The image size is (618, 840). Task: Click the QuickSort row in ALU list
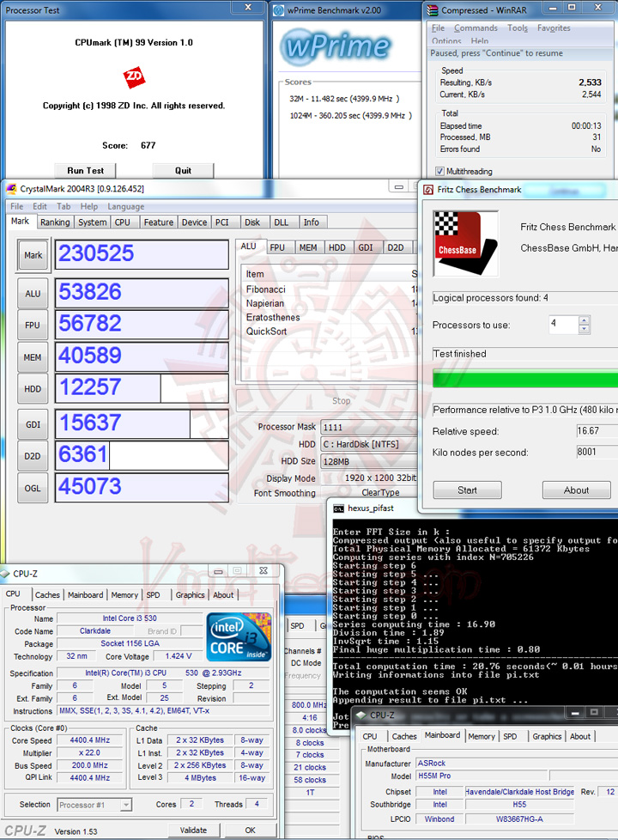[330, 331]
